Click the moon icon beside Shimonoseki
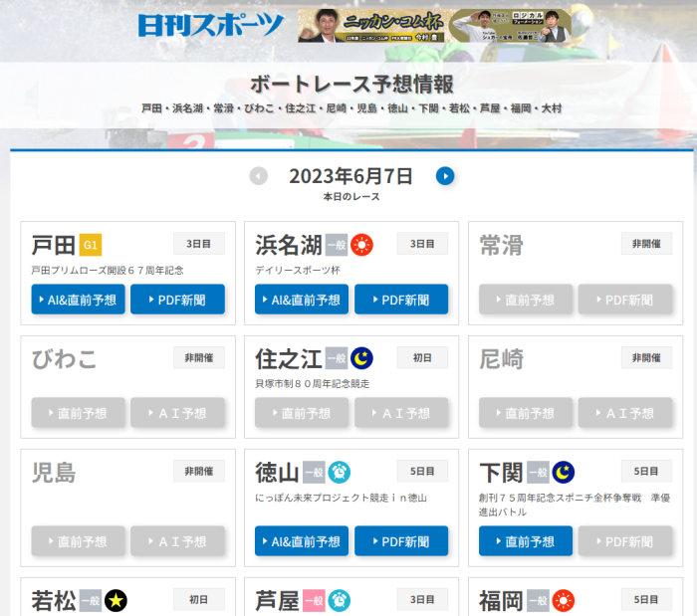Image resolution: width=697 pixels, height=616 pixels. 564,472
